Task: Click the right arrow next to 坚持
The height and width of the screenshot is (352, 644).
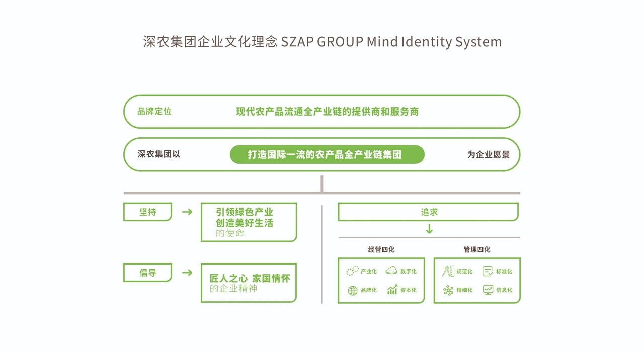Action: (x=187, y=212)
